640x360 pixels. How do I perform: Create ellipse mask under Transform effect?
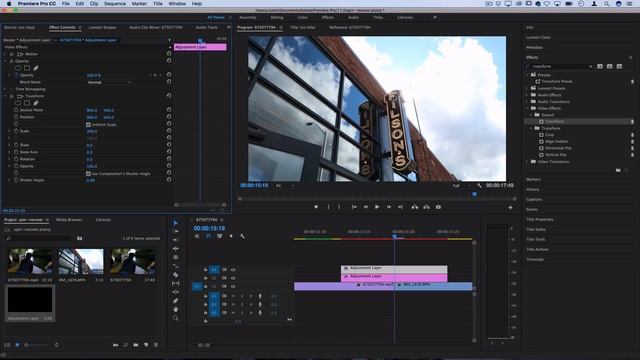[18, 103]
